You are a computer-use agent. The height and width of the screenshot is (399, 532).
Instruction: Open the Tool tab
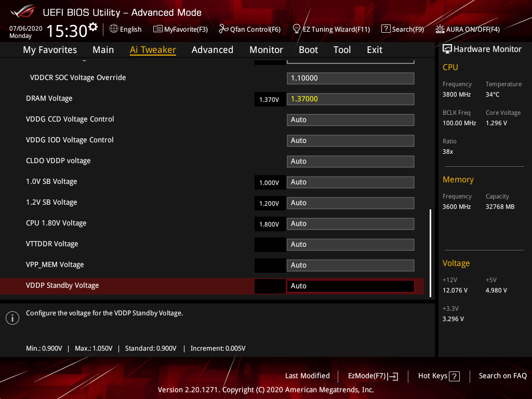coord(342,50)
